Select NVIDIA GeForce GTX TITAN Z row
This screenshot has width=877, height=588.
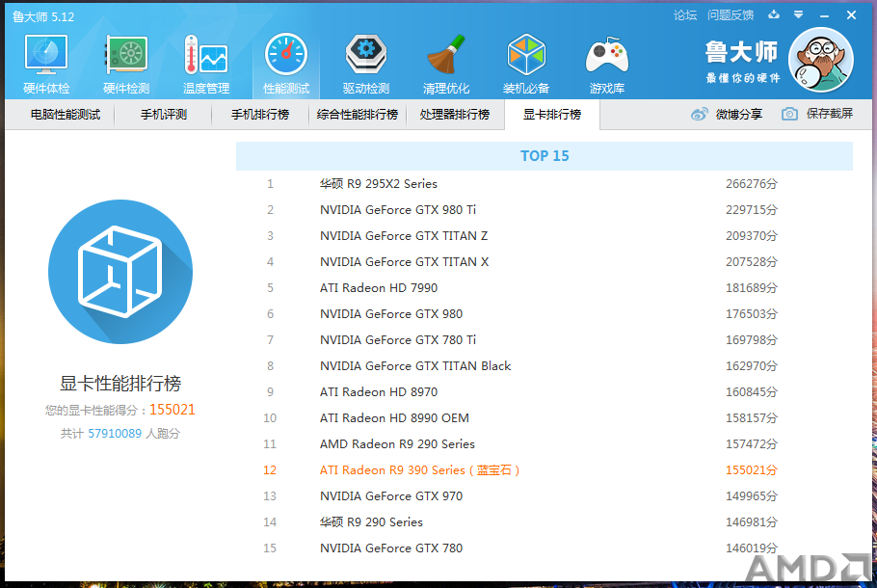click(x=545, y=235)
